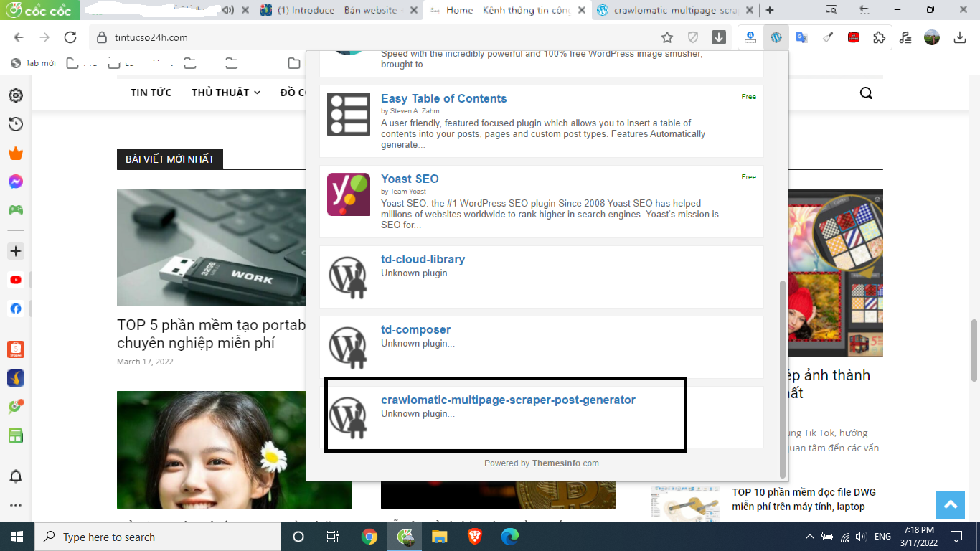
Task: Open the Tab mới bookmark
Action: [34, 63]
